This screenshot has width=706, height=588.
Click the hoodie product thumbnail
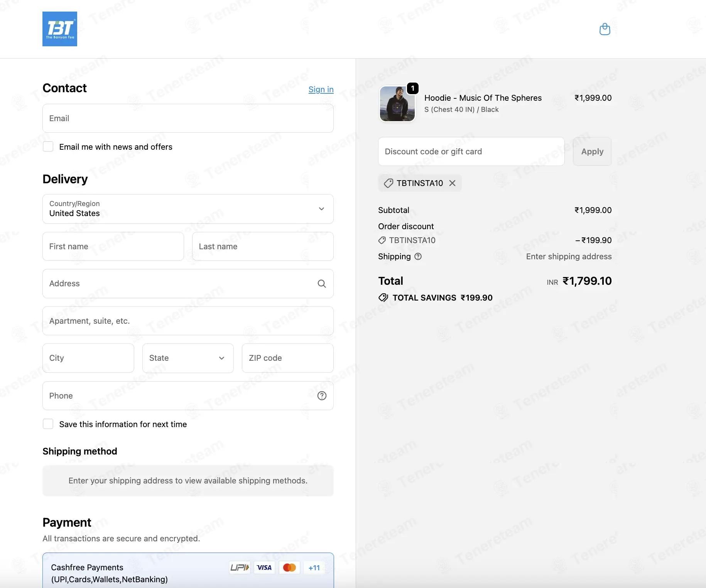coord(397,104)
